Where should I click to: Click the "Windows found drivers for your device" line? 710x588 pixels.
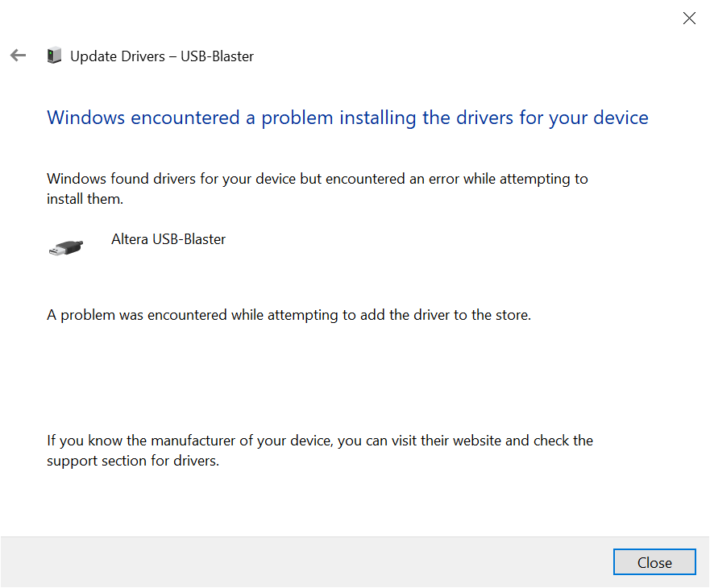(x=317, y=179)
